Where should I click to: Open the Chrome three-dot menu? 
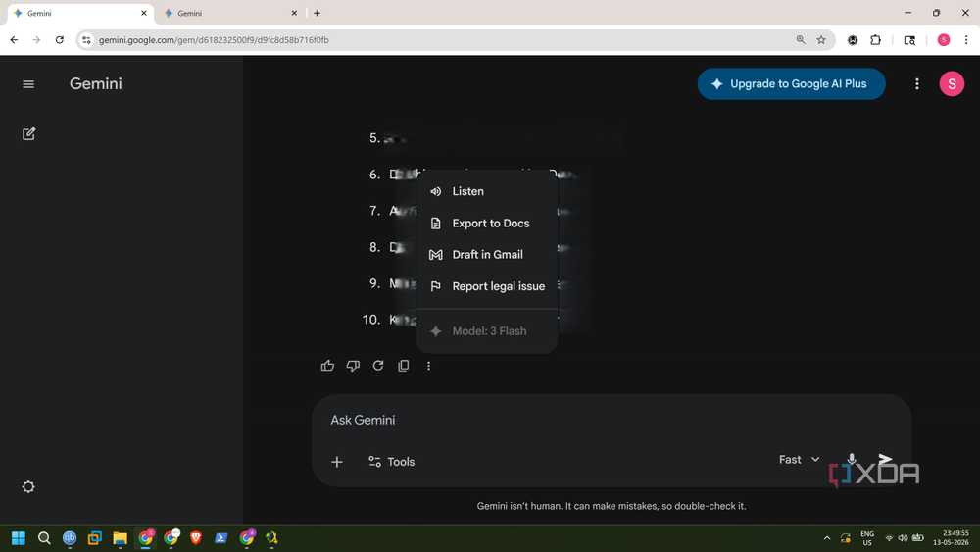[966, 40]
